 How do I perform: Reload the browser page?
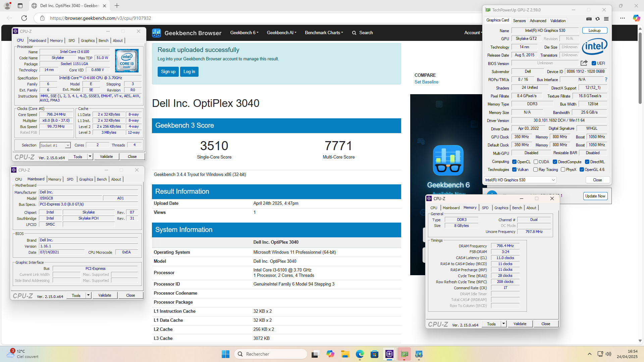[24, 18]
